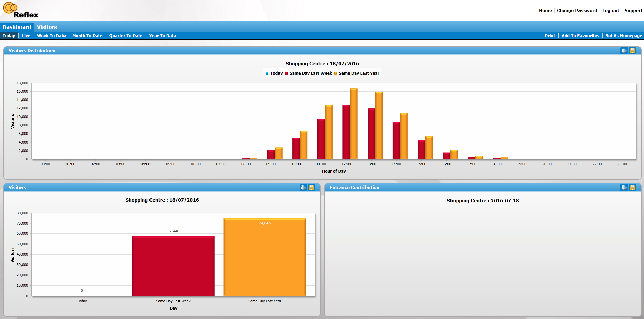Click the Log out link
This screenshot has width=644, height=319.
pos(610,11)
